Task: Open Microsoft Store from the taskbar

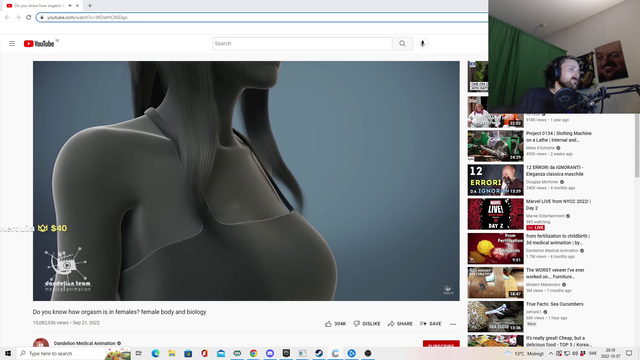Action: tap(188, 353)
